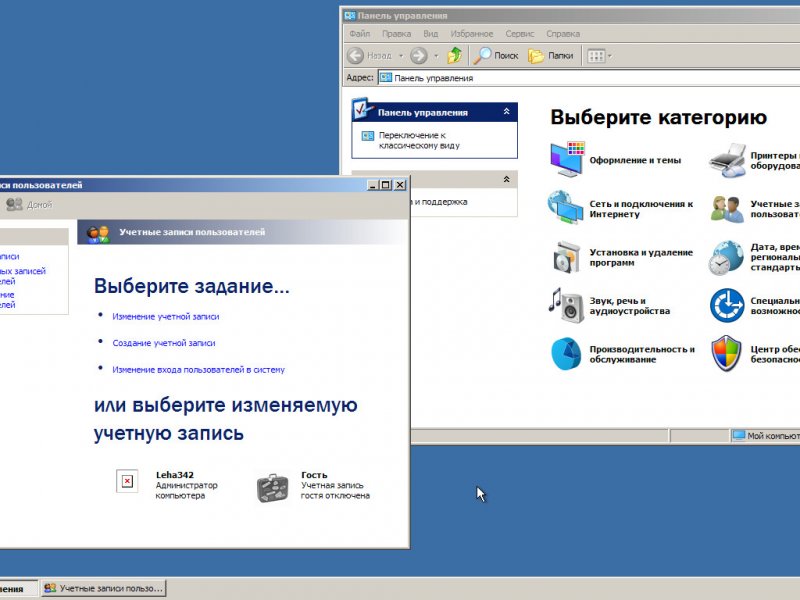Open Производительность и обслуживание icon
The image size is (800, 600).
click(x=566, y=353)
